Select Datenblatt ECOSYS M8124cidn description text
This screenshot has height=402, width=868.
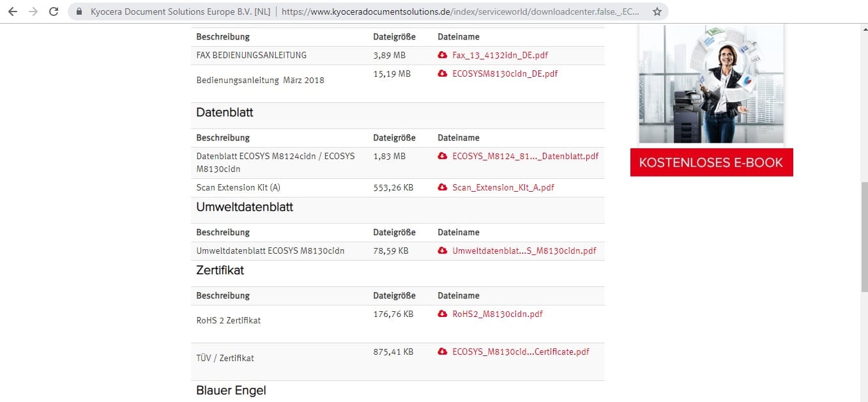coord(275,162)
